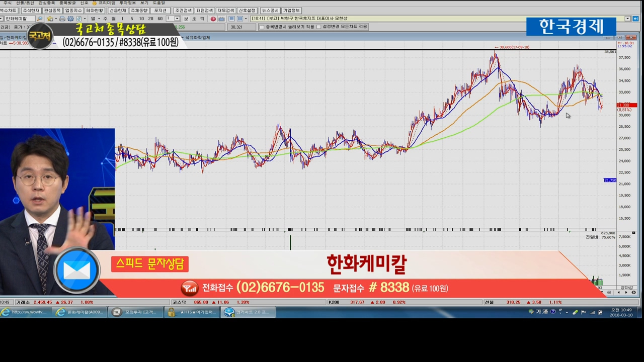644x362 pixels.
Task: Click the blue 21,750 price marker on price axis
Action: pos(610,180)
